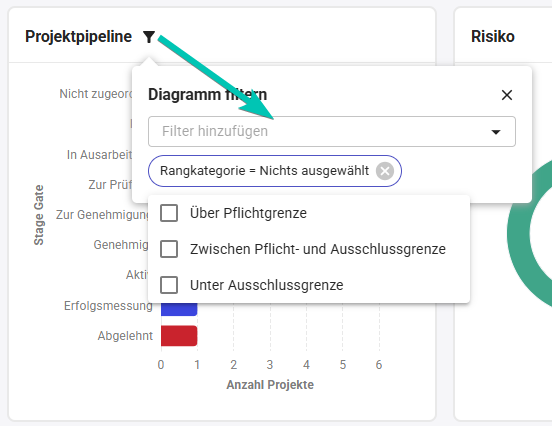Screen dimensions: 552x426
Task: Click into the Filter hinzufügen input field
Action: tap(332, 131)
